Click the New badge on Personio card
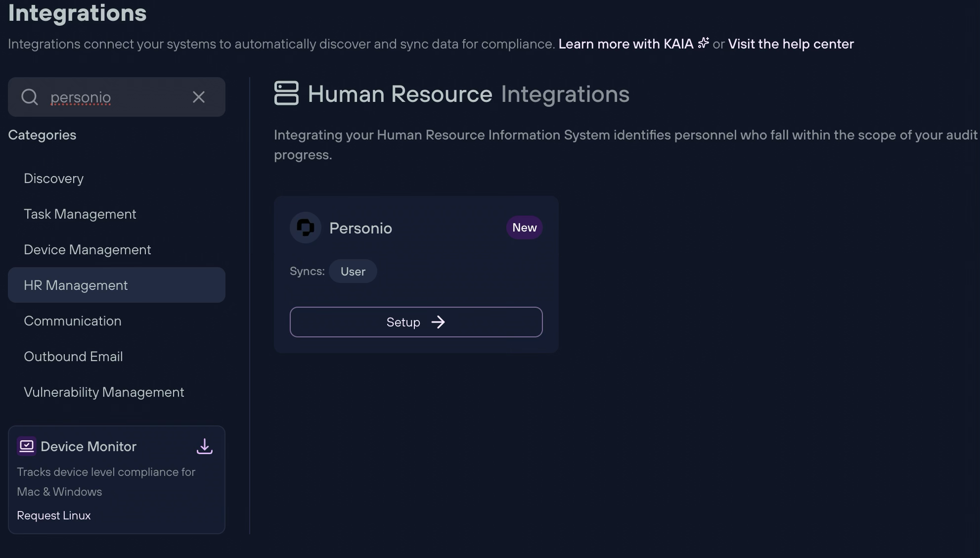The width and height of the screenshot is (980, 558). [525, 228]
